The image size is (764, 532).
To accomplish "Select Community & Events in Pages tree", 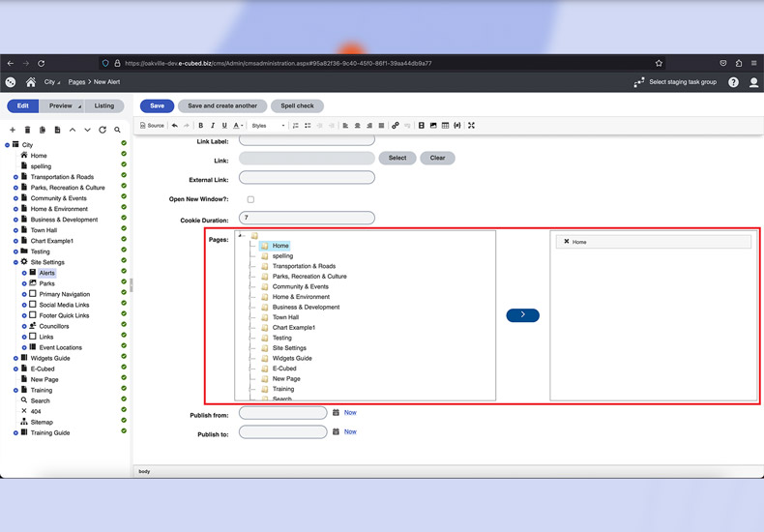I will pos(300,286).
